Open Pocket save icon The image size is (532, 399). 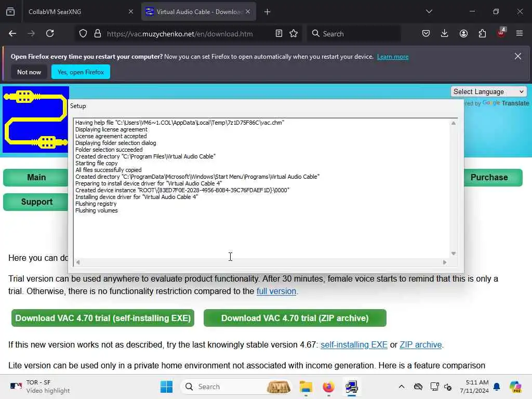(x=426, y=33)
